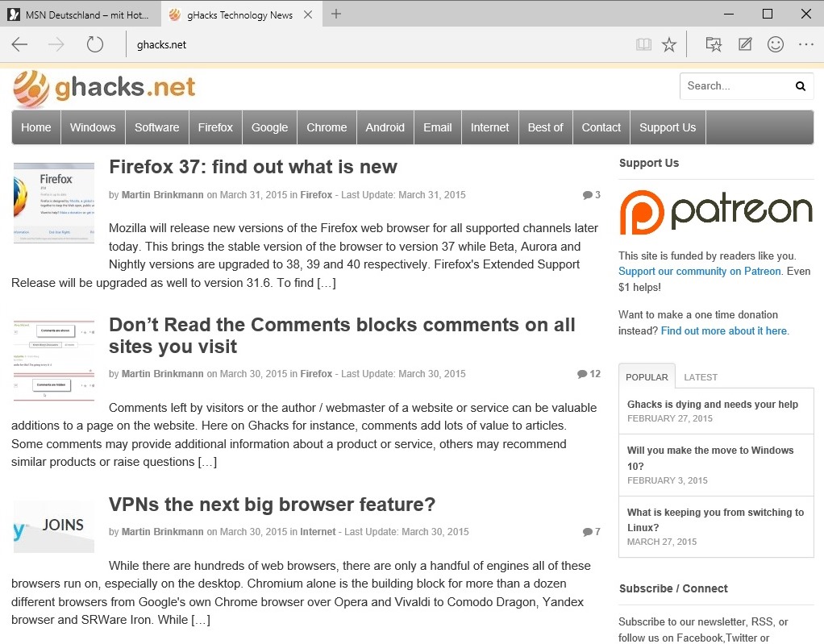Viewport: 824px width, 644px height.
Task: Open the Email category menu
Action: pos(438,127)
